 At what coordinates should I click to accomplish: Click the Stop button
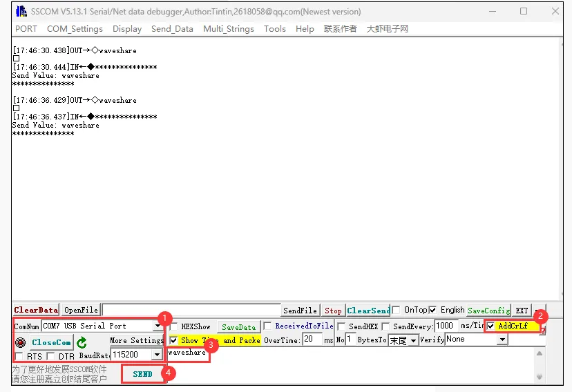point(333,311)
